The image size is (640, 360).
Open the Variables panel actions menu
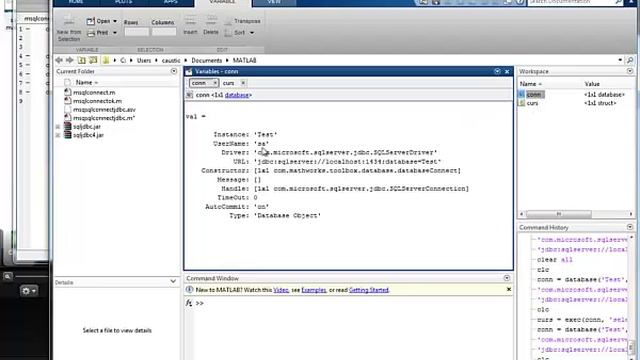[x=497, y=71]
